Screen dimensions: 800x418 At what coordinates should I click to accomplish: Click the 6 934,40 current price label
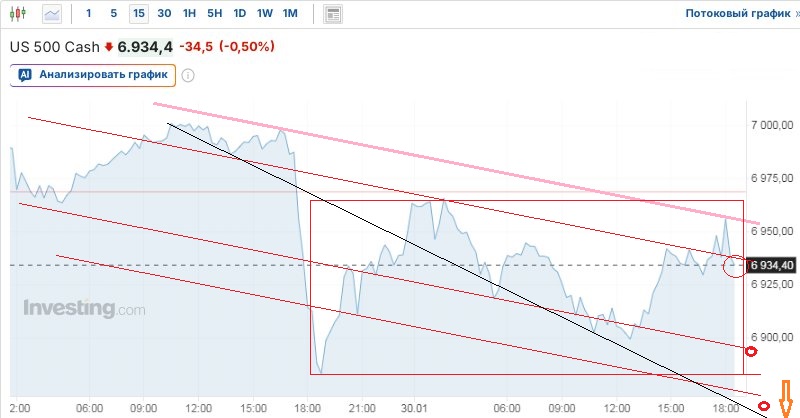point(771,265)
